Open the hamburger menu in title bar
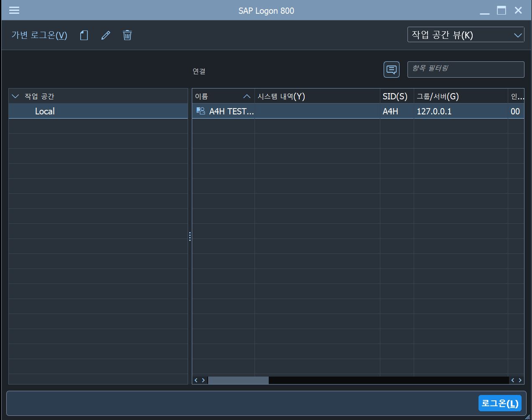Viewport: 532px width, 420px height. point(14,10)
